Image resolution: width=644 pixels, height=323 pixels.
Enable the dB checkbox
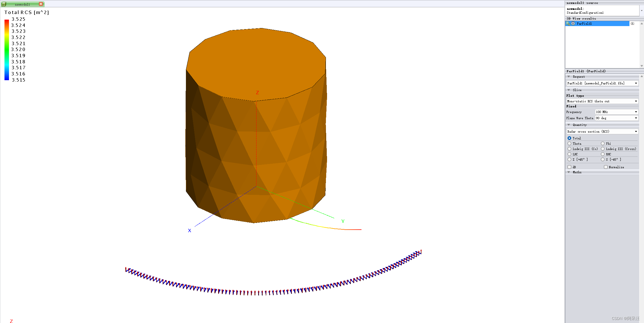[569, 167]
